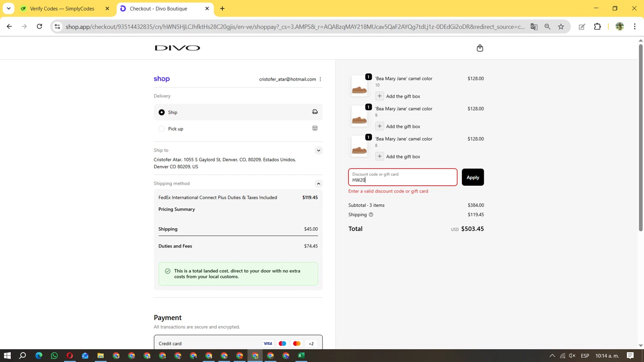
Task: Open the notification center icon
Action: coord(630,356)
